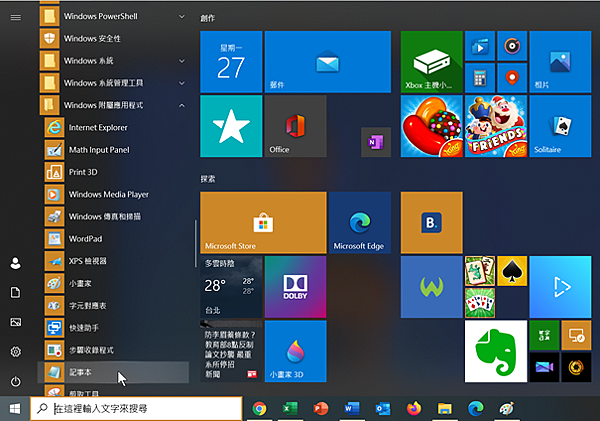This screenshot has height=421, width=600.
Task: Open the Dolby tile
Action: click(x=295, y=287)
